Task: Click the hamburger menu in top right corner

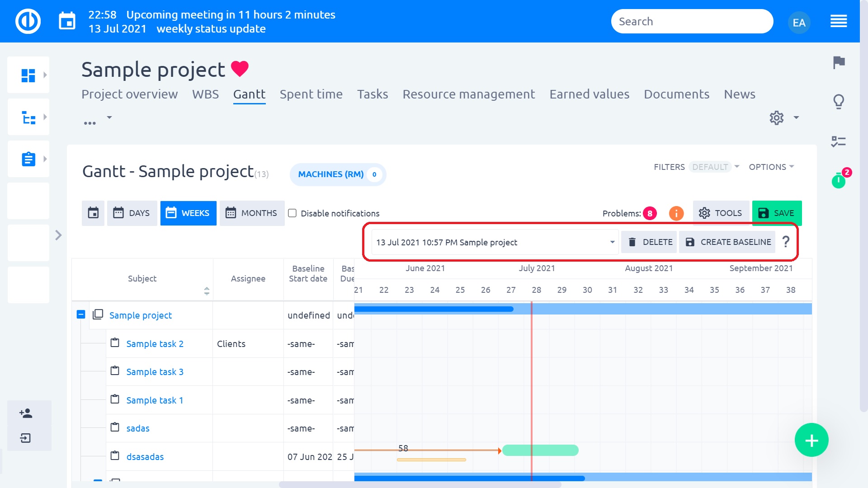Action: click(839, 21)
